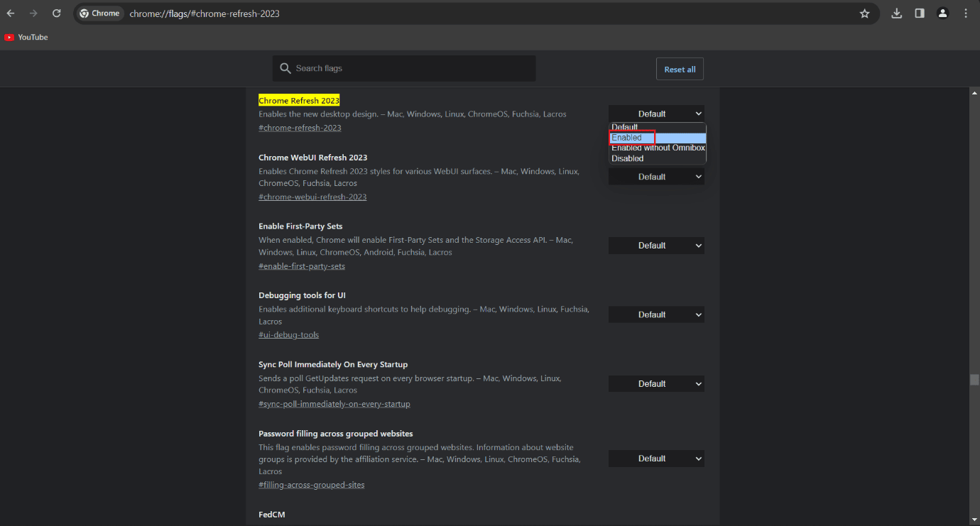Click 'Enables the new desktop design' description

413,114
